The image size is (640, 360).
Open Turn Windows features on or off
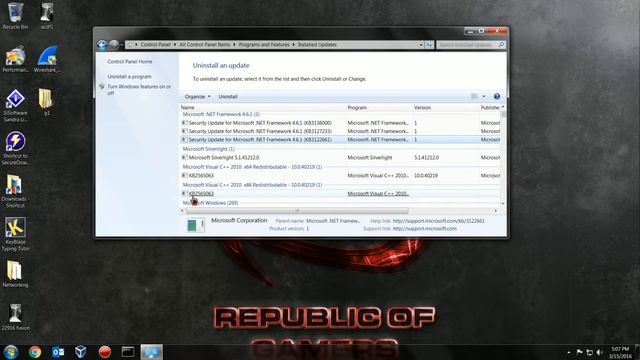139,90
